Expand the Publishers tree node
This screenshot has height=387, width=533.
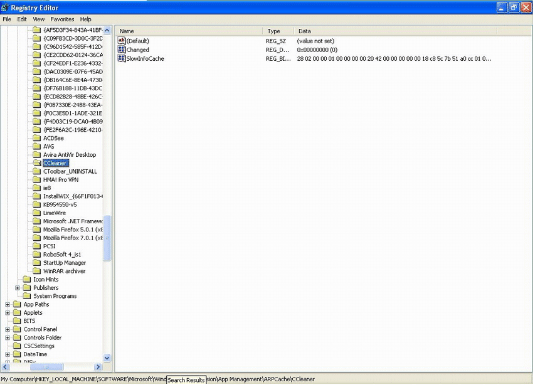point(17,288)
